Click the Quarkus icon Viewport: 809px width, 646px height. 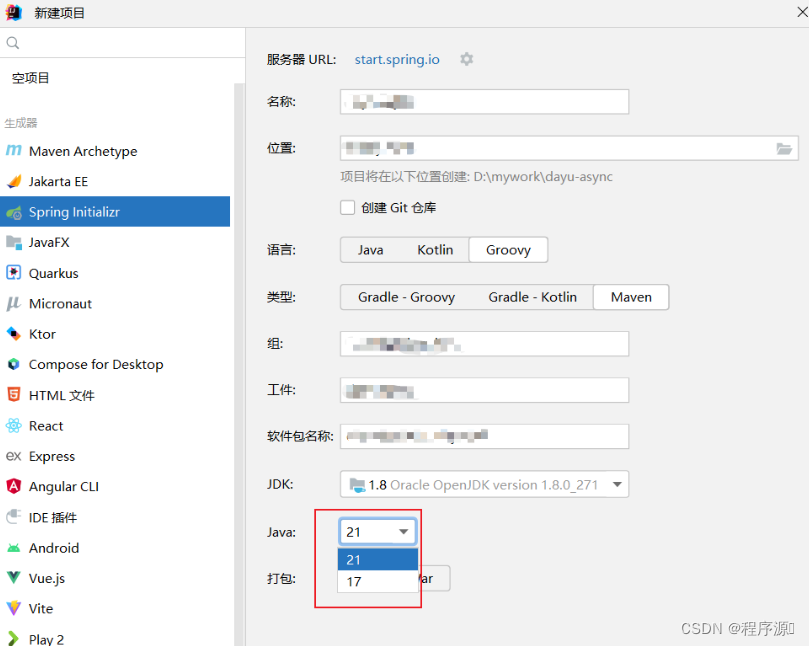pyautogui.click(x=14, y=272)
